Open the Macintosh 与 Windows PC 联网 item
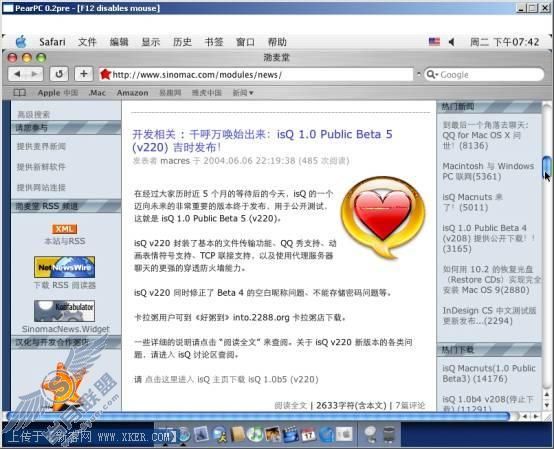This screenshot has height=449, width=554. point(488,171)
